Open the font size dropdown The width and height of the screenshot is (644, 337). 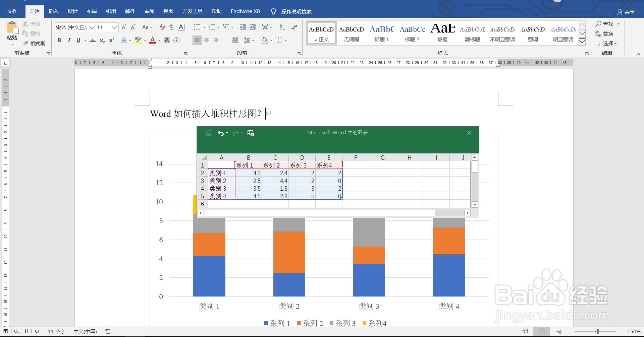[x=114, y=27]
